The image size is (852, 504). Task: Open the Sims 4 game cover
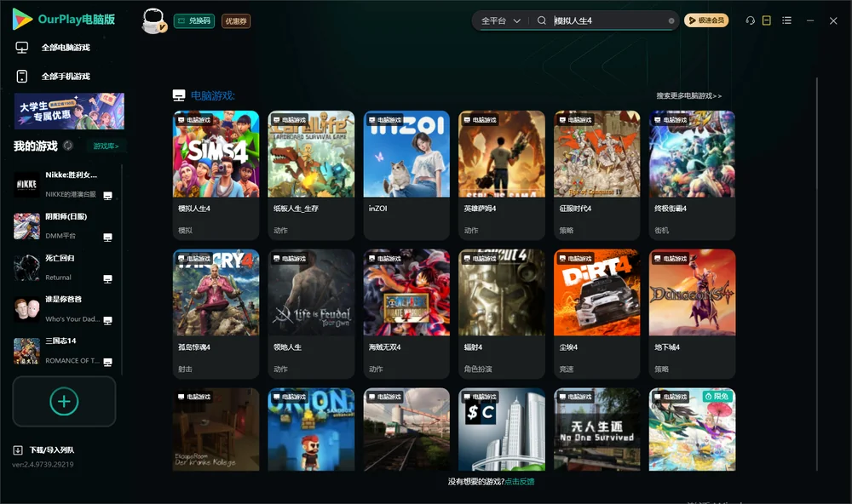(x=216, y=154)
